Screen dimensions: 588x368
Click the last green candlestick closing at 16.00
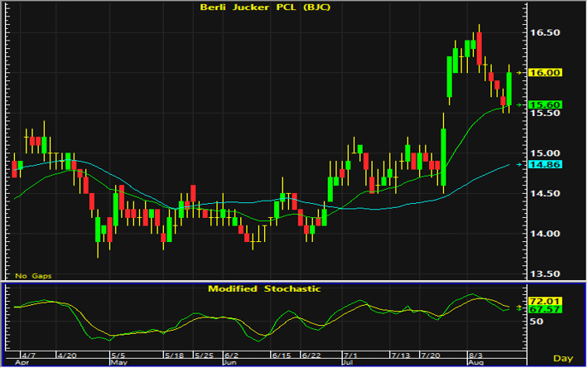coord(508,89)
